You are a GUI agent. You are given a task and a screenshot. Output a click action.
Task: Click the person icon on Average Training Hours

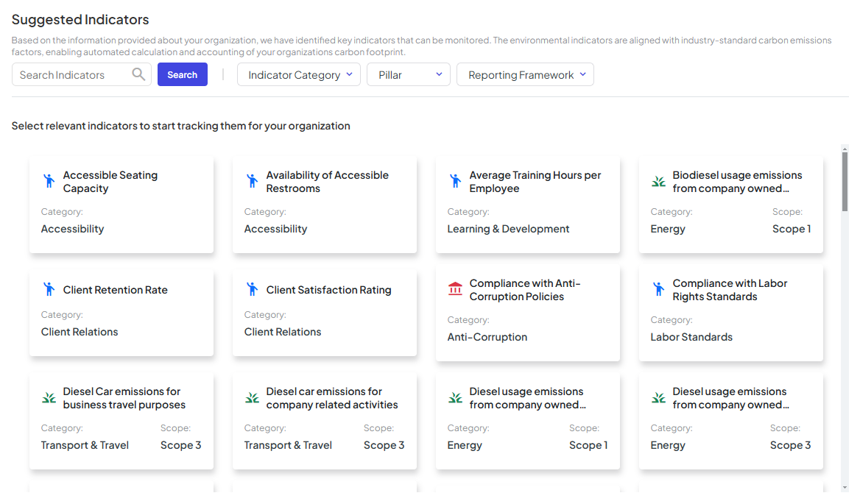click(455, 181)
